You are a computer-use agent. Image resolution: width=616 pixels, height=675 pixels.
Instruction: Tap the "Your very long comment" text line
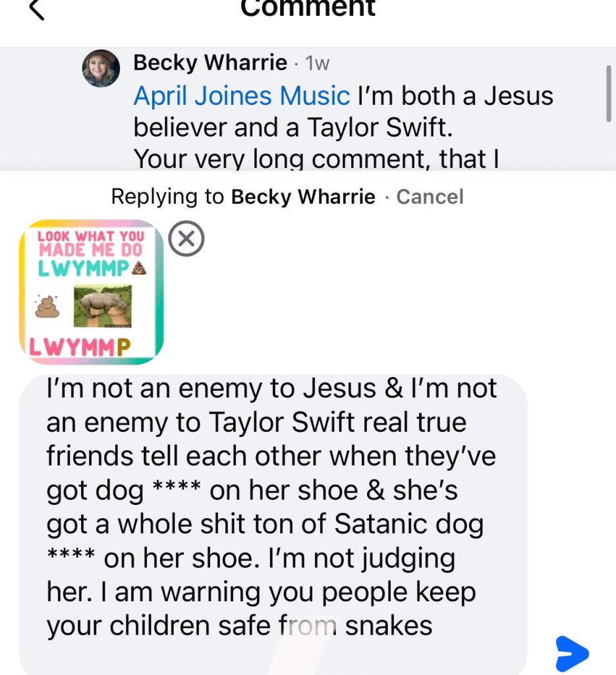click(x=315, y=159)
